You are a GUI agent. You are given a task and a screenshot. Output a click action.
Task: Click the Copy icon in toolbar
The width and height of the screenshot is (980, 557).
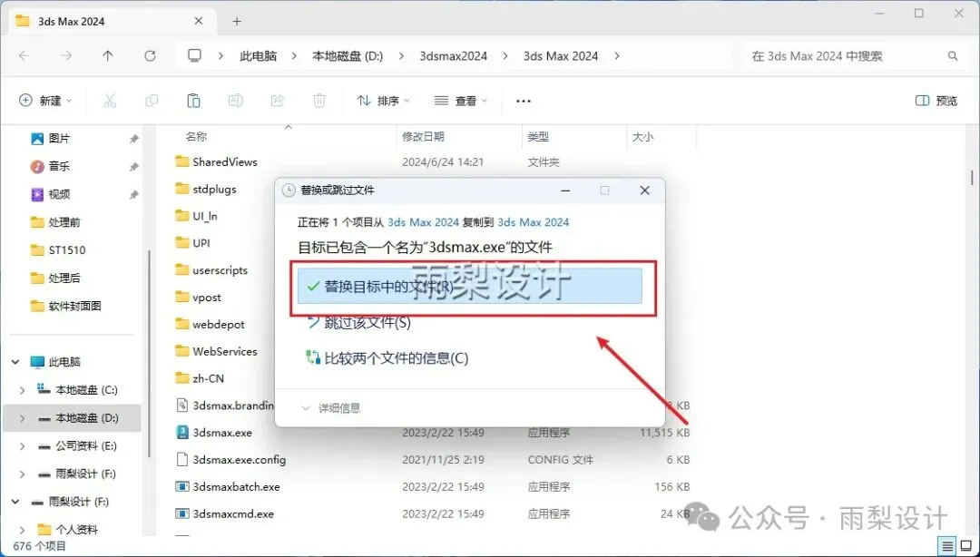(152, 101)
